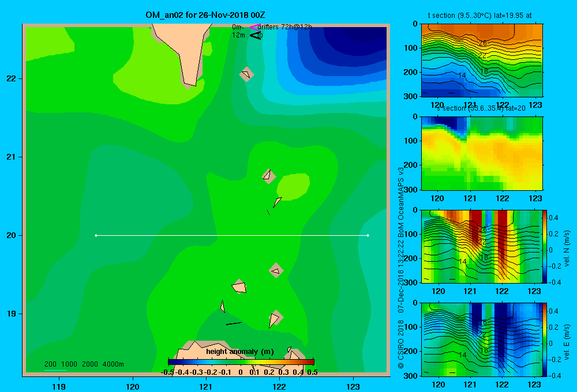Click the 0.2 tick on the vel. E colorbar

553,327
